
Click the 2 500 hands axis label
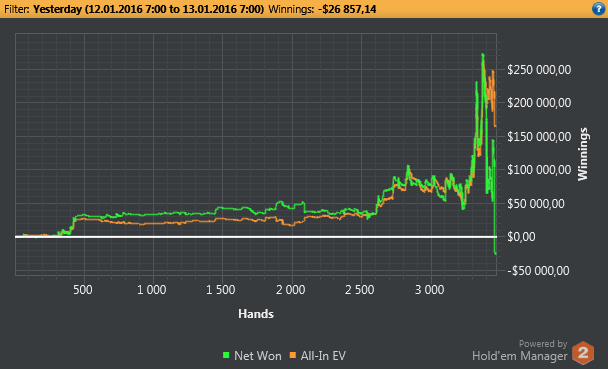(359, 290)
